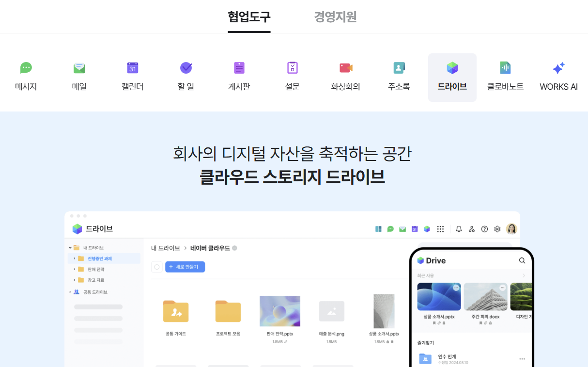Expand the 공용 드라이브 tree node

pyautogui.click(x=70, y=292)
